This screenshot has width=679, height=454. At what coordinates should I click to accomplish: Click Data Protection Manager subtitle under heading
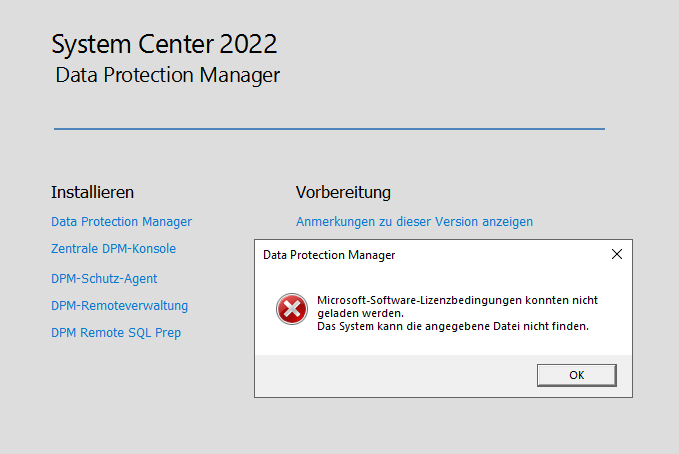tap(168, 75)
